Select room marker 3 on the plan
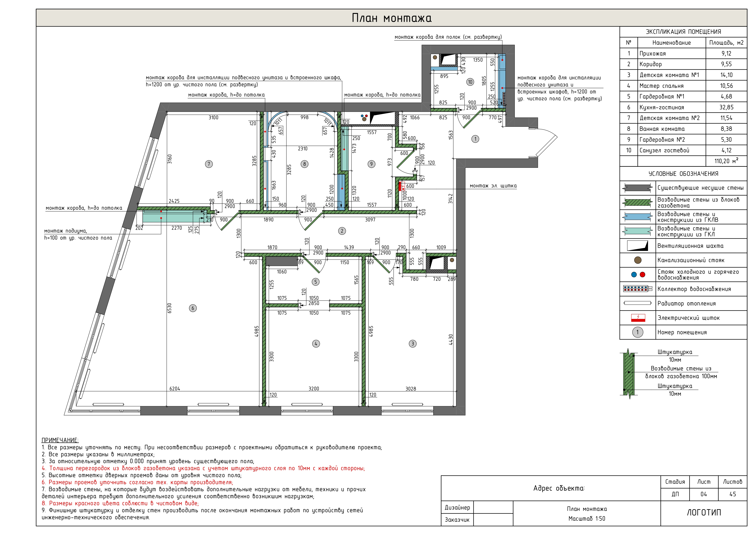Screen dimensions: 756x535 pos(413,344)
